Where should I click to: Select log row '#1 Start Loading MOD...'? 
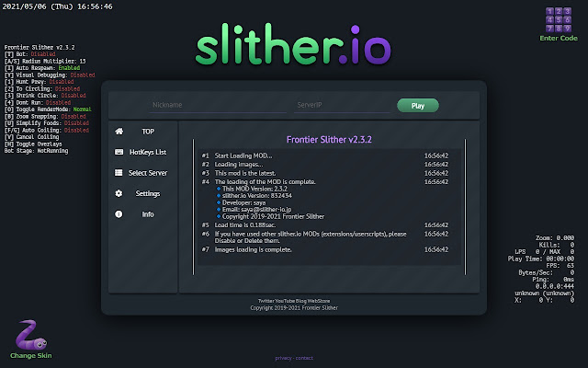click(324, 155)
